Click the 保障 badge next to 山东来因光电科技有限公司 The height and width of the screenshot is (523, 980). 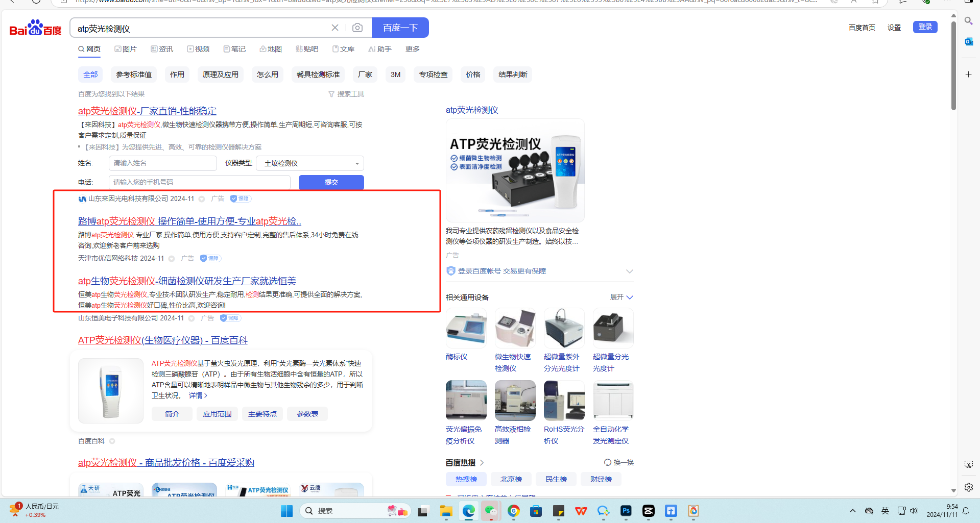(241, 199)
